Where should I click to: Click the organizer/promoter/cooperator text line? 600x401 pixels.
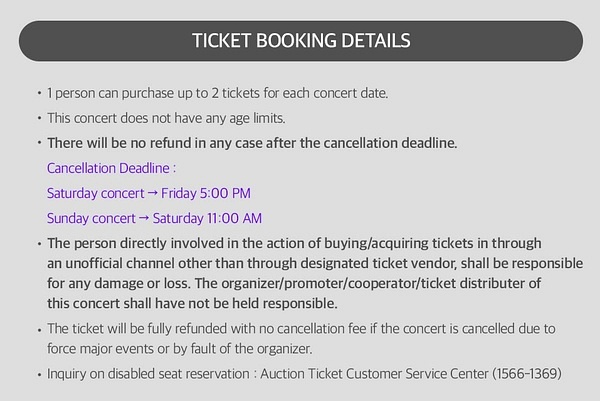point(293,284)
